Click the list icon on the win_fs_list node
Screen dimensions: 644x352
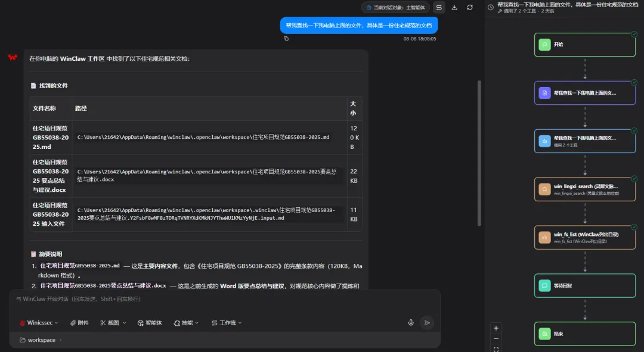click(x=544, y=238)
